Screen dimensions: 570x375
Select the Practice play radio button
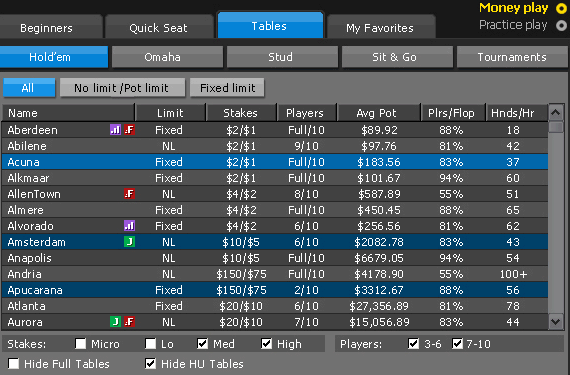[561, 25]
